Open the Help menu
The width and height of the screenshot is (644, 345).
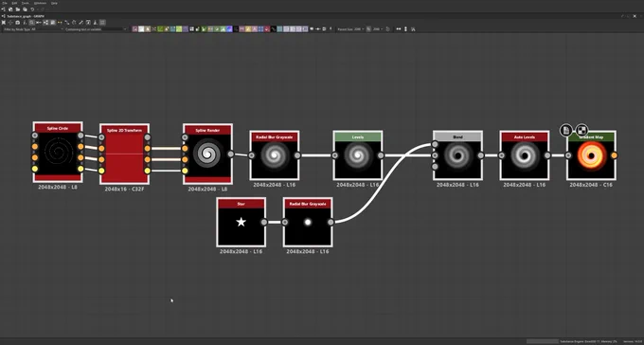tap(54, 3)
